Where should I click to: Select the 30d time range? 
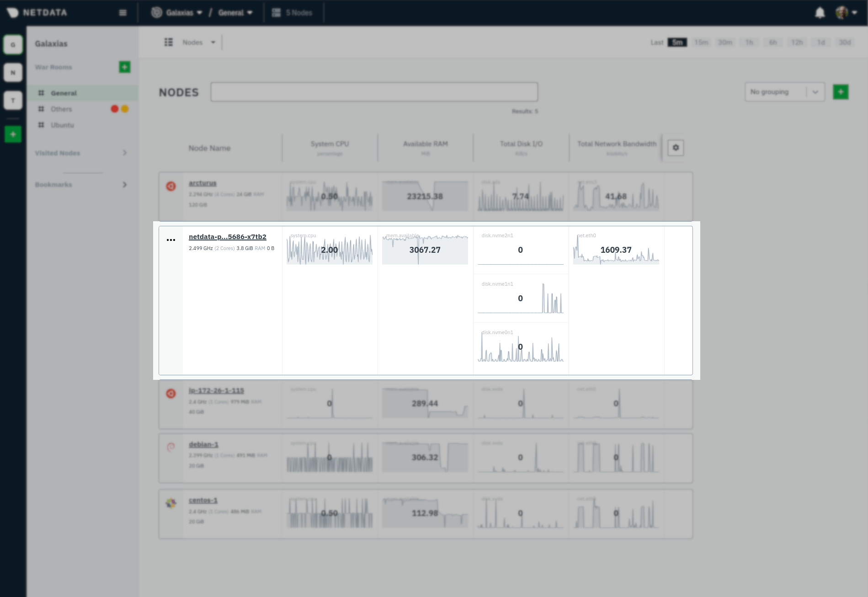[845, 43]
